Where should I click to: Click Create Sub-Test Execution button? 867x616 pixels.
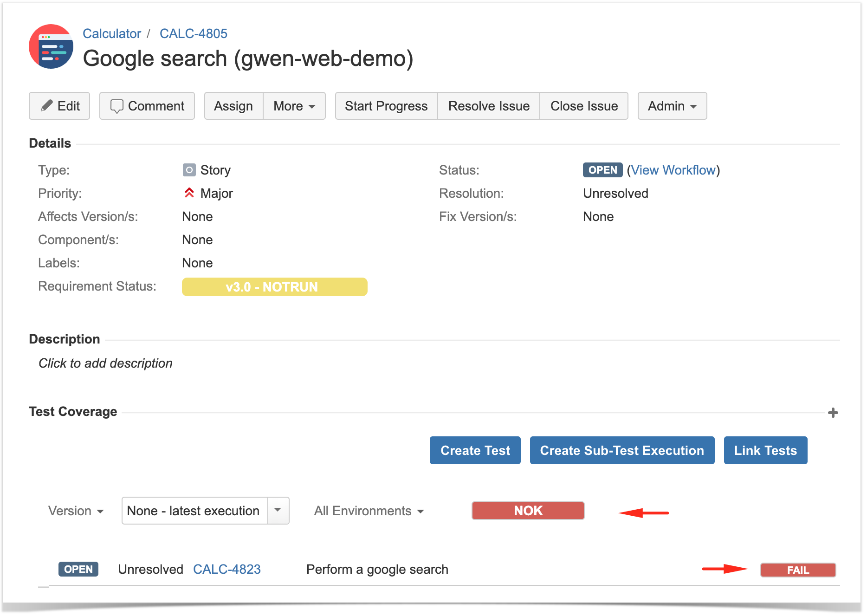(622, 450)
